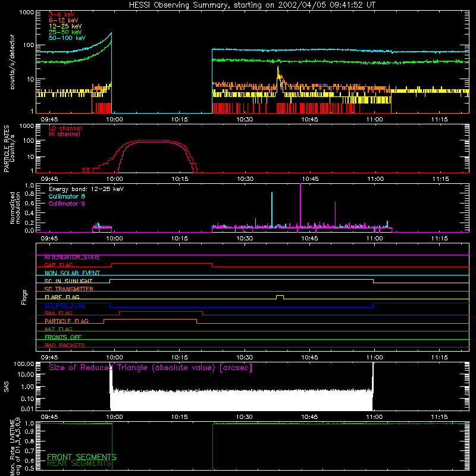This screenshot has width=476, height=476.
Task: Select the 3-6 keV legend entry
Action: [61, 14]
